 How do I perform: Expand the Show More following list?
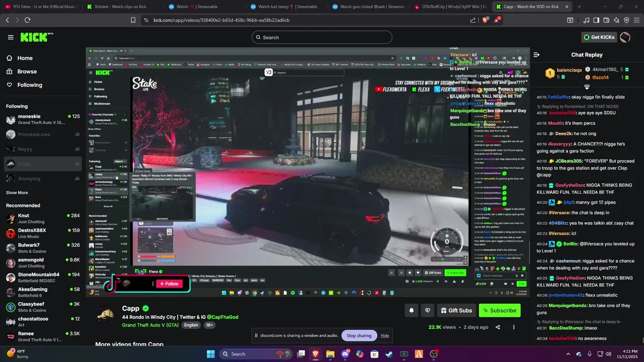pyautogui.click(x=17, y=193)
